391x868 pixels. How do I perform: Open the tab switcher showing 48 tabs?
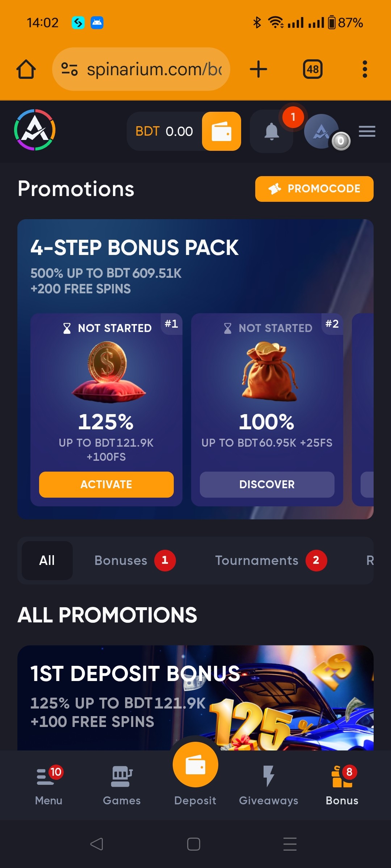313,69
